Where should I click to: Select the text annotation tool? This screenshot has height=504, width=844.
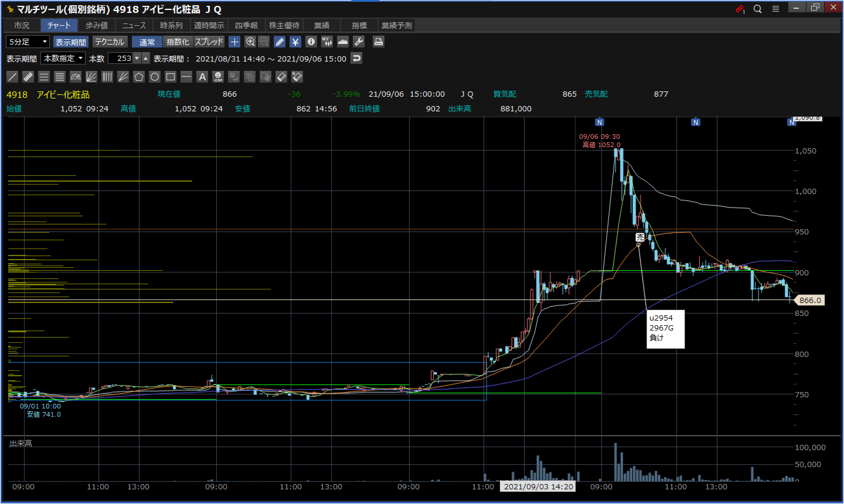[x=202, y=77]
